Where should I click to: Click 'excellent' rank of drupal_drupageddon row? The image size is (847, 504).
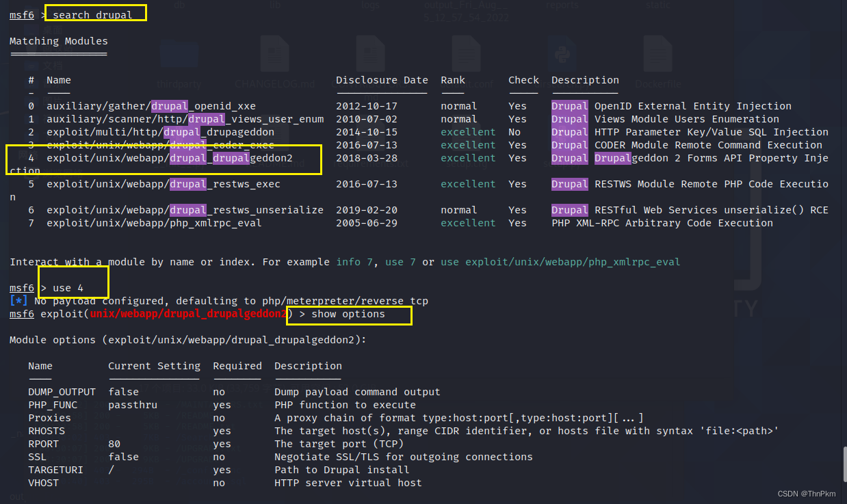point(468,132)
